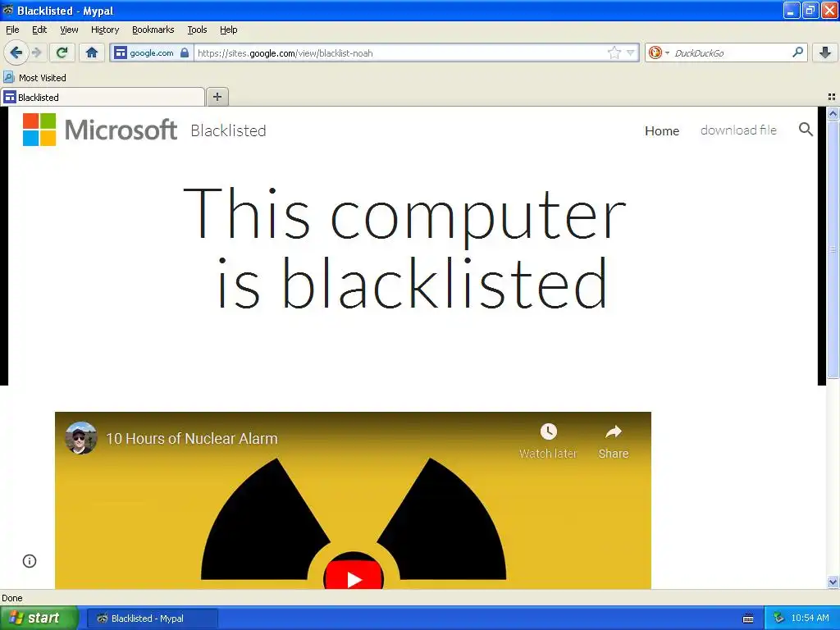This screenshot has height=630, width=840.
Task: Click the Watch later clock icon
Action: tap(548, 431)
